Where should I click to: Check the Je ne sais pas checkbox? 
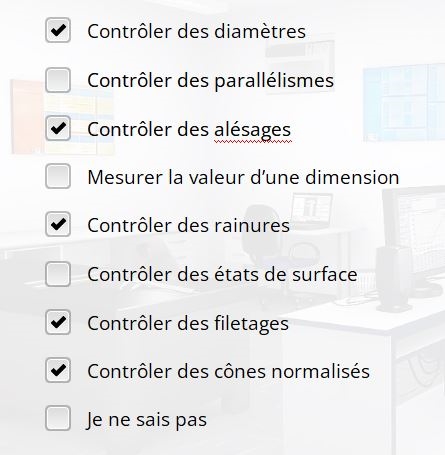(x=58, y=418)
